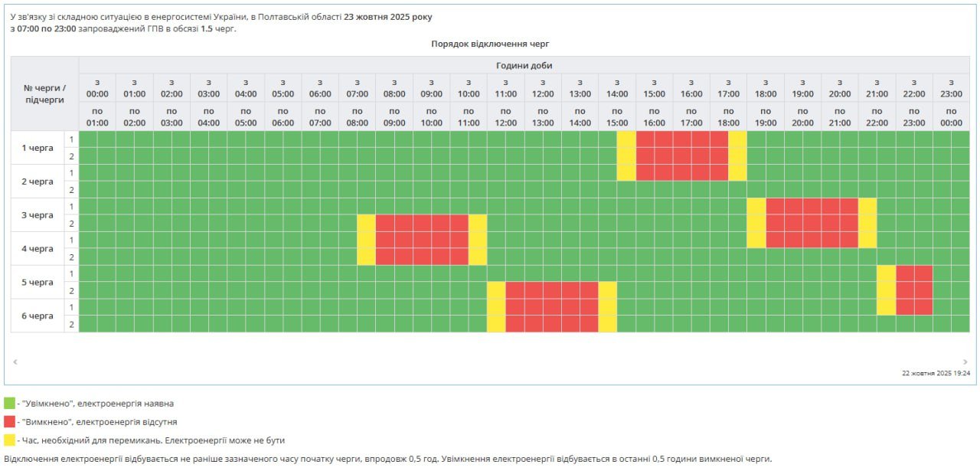Viewport: 980px width, 471px height.
Task: Select the "1 черга" row label
Action: [38, 148]
